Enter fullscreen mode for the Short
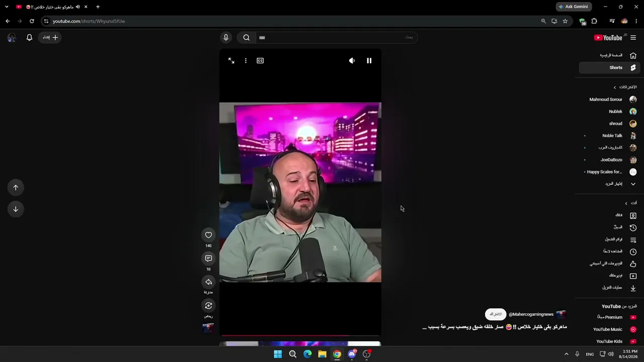This screenshot has width=644, height=362. [x=231, y=61]
